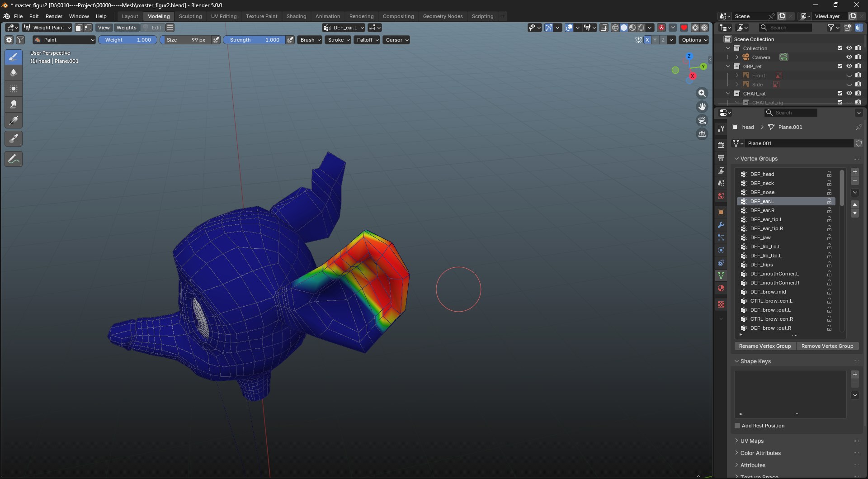The width and height of the screenshot is (868, 479).
Task: Open the Weights menu
Action: click(x=126, y=28)
